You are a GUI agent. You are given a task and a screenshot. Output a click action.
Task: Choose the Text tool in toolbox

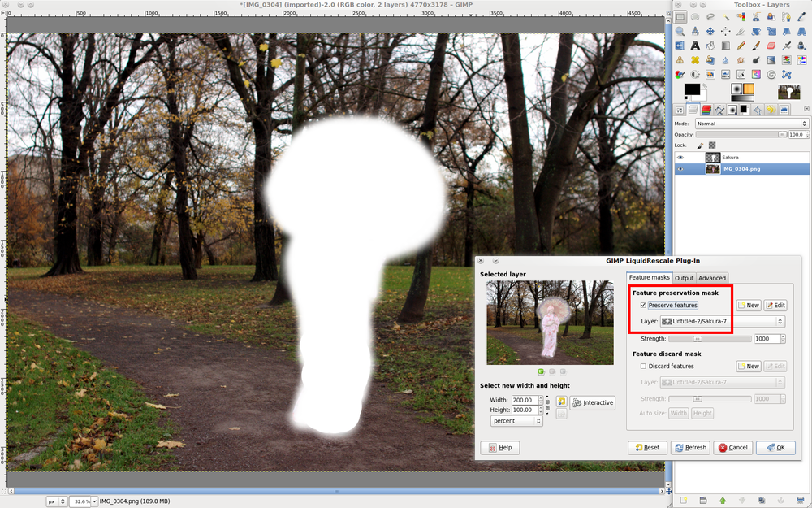[696, 46]
